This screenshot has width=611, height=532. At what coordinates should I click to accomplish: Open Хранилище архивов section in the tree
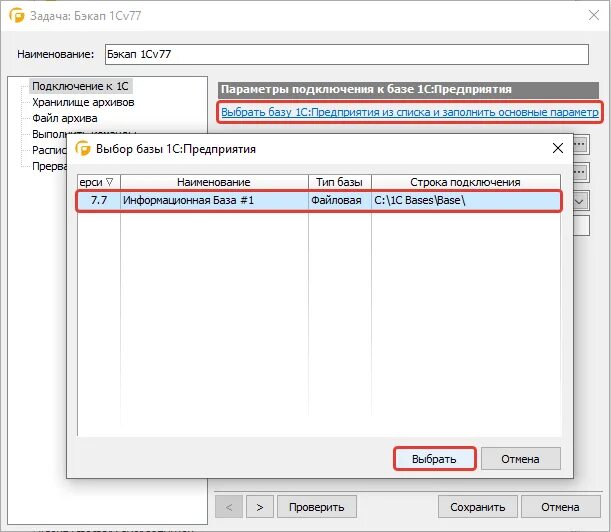click(x=83, y=102)
